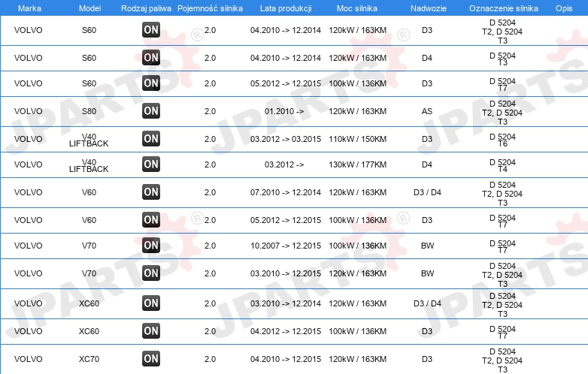
Task: Click ON icon in the S60 D3 120kW row
Action: click(151, 30)
